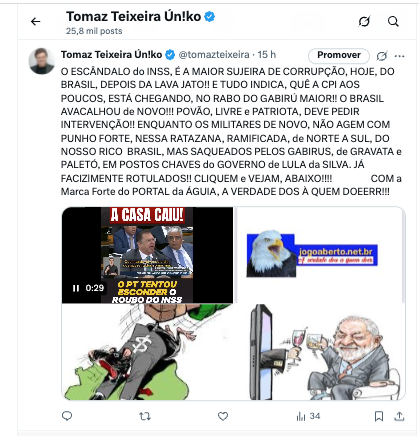419x436 pixels.
Task: Like the post with the heart icon
Action: pyautogui.click(x=223, y=416)
